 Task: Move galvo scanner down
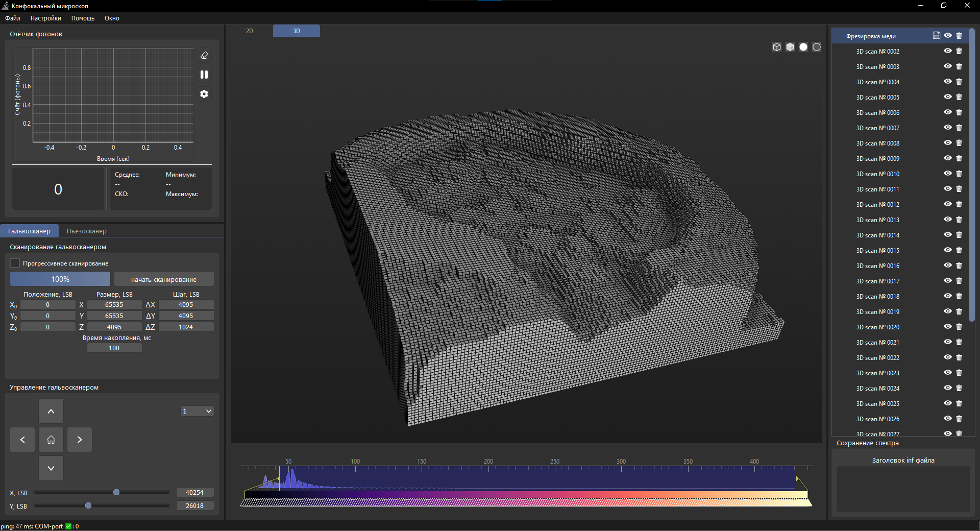[x=51, y=468]
